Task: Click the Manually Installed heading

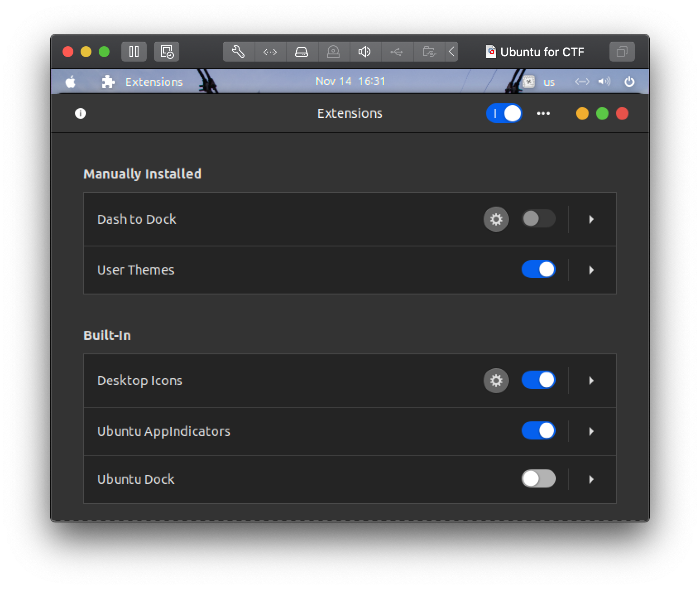Action: (143, 174)
